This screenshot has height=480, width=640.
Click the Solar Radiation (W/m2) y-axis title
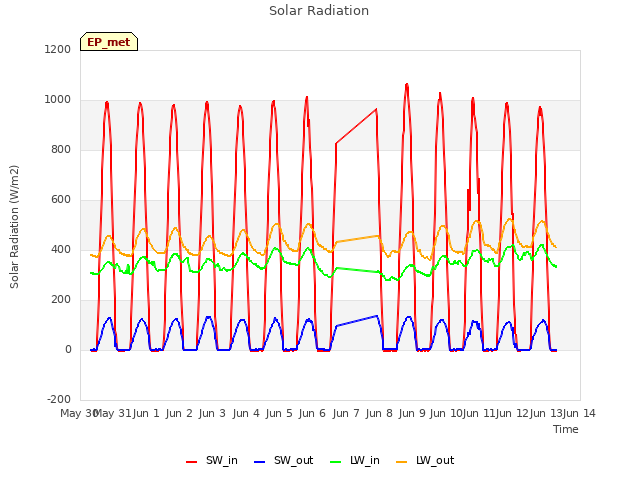coord(14,227)
